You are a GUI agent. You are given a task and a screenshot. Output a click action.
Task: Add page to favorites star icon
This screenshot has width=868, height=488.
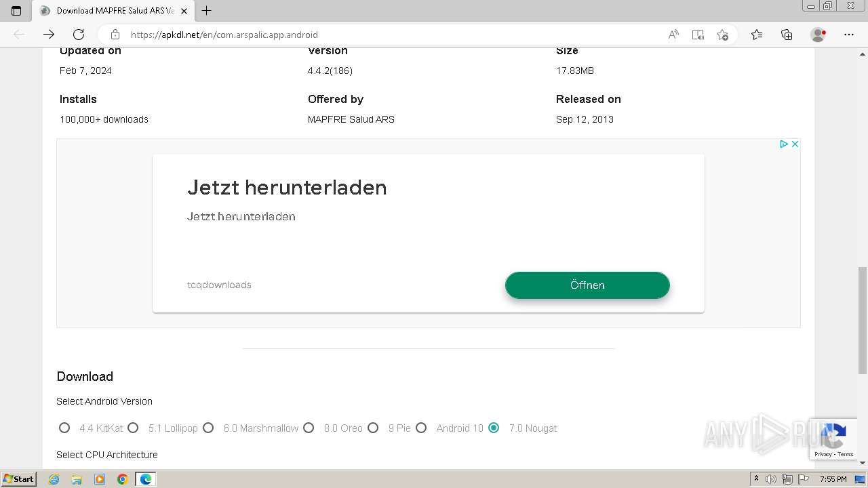point(722,35)
